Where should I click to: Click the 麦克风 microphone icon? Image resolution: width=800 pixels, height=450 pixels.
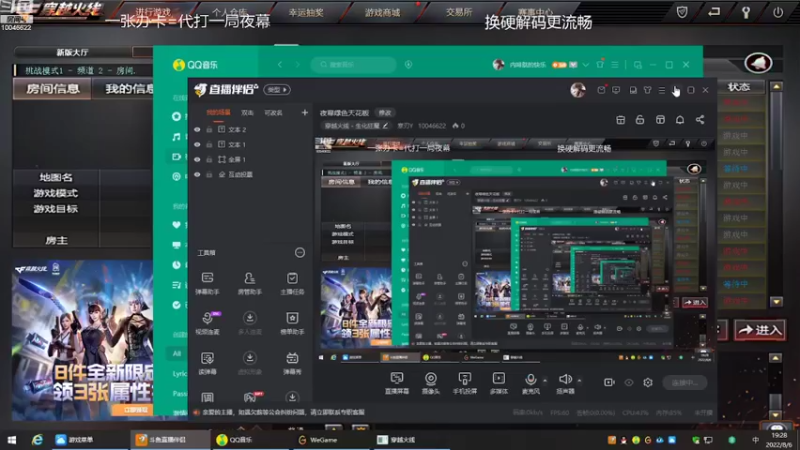pyautogui.click(x=531, y=379)
